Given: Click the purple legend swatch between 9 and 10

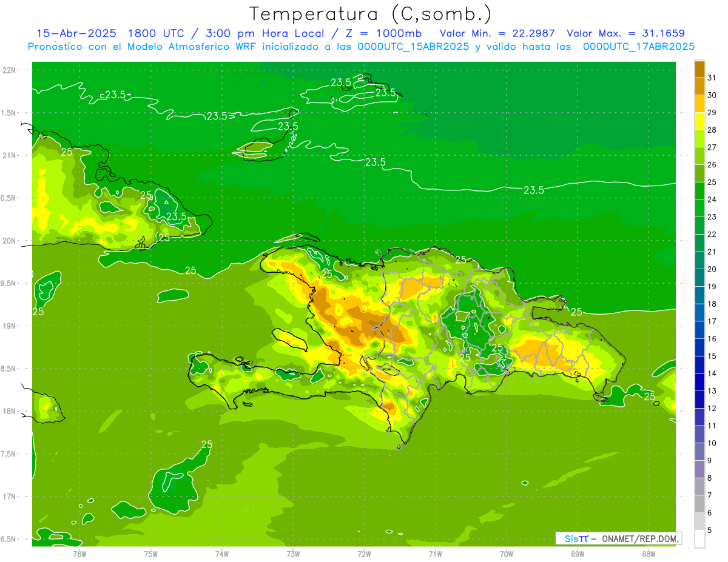Looking at the screenshot, I should [x=699, y=452].
